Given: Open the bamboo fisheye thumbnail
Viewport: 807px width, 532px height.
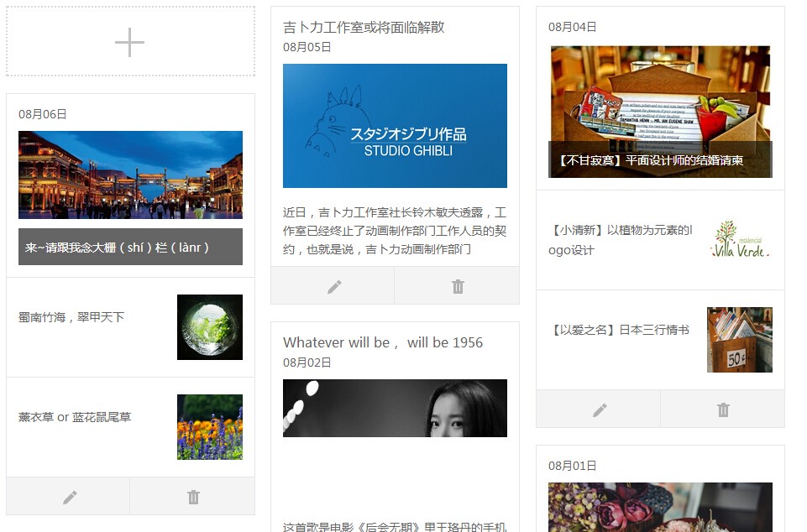Looking at the screenshot, I should (209, 326).
